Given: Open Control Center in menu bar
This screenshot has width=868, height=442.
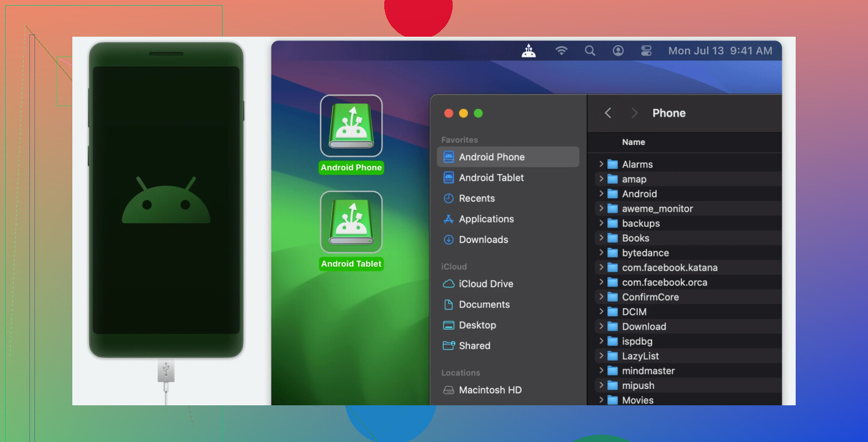Looking at the screenshot, I should tap(646, 51).
